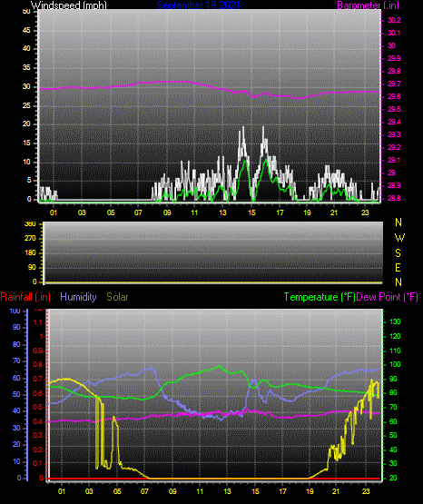Select the Rainfall (.in) legend label
Image resolution: width=423 pixels, height=504 pixels.
point(25,297)
